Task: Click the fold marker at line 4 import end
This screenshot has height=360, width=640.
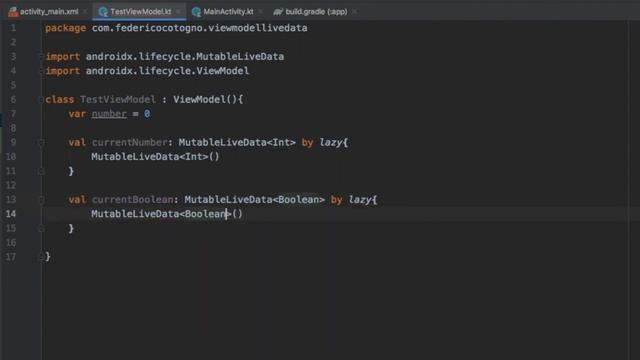Action: point(41,71)
